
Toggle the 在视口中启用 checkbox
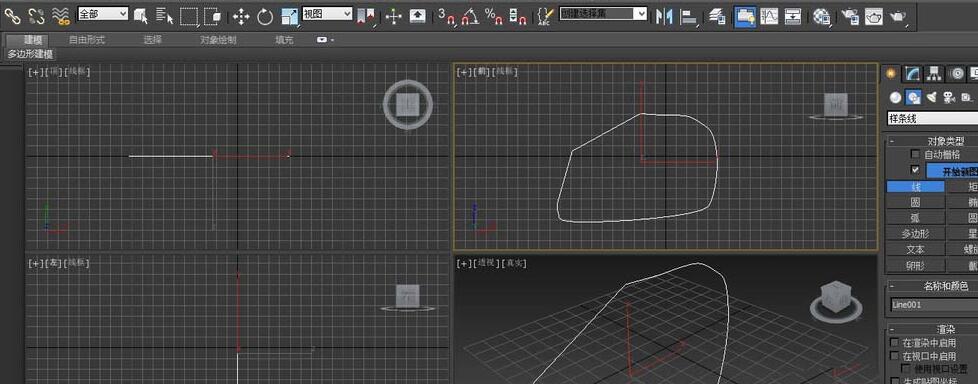(894, 356)
